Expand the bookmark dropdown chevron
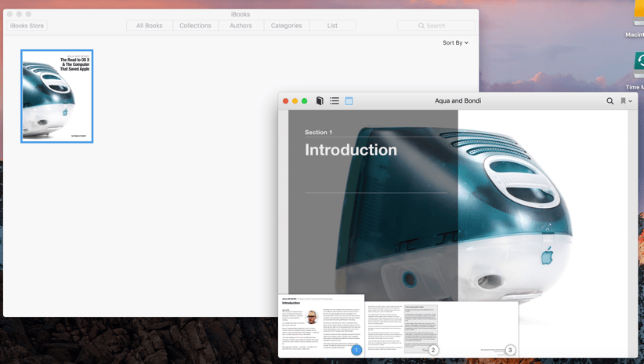The width and height of the screenshot is (644, 364). (x=631, y=101)
